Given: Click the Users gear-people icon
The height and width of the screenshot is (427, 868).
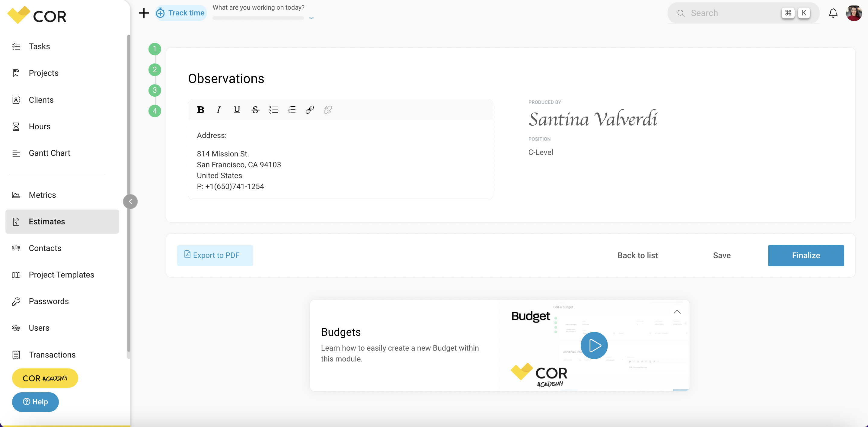Looking at the screenshot, I should point(16,328).
